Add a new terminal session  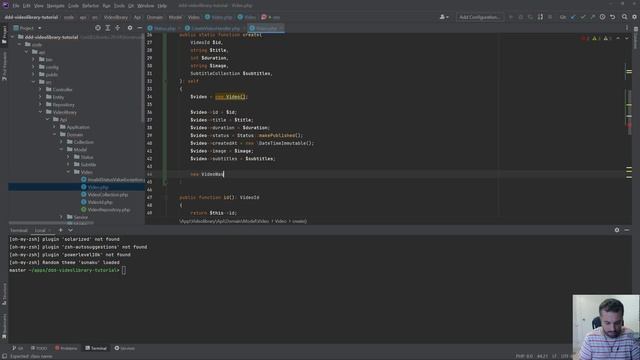(x=60, y=230)
